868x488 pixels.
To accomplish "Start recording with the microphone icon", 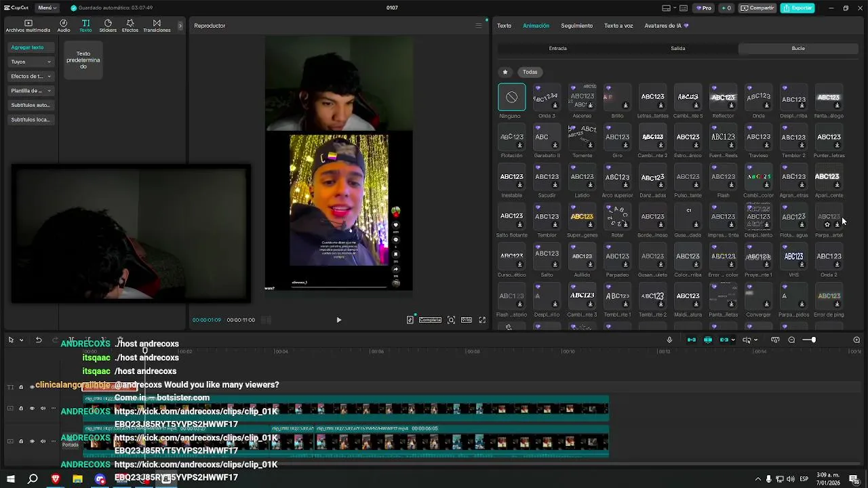I will [669, 340].
